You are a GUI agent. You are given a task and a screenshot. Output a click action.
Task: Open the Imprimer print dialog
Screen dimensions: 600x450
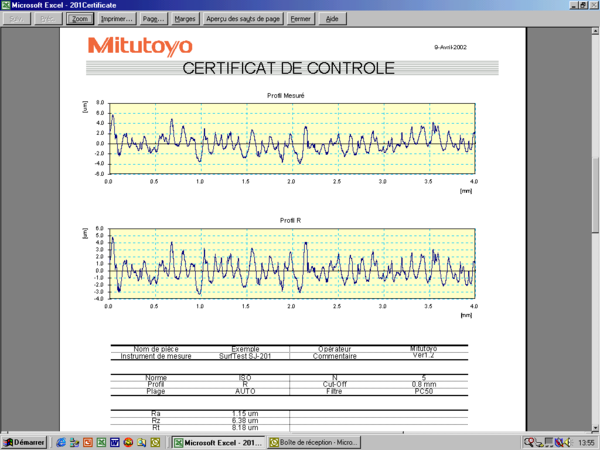(x=117, y=18)
